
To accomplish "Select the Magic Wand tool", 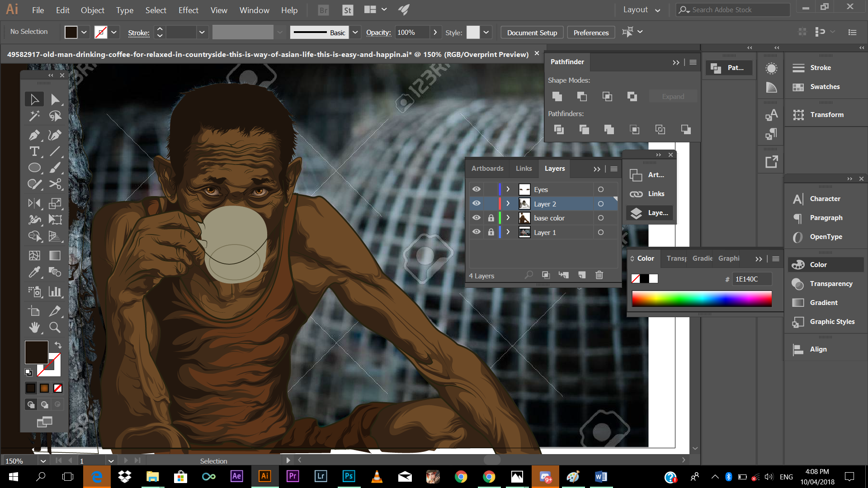I will pos(34,116).
